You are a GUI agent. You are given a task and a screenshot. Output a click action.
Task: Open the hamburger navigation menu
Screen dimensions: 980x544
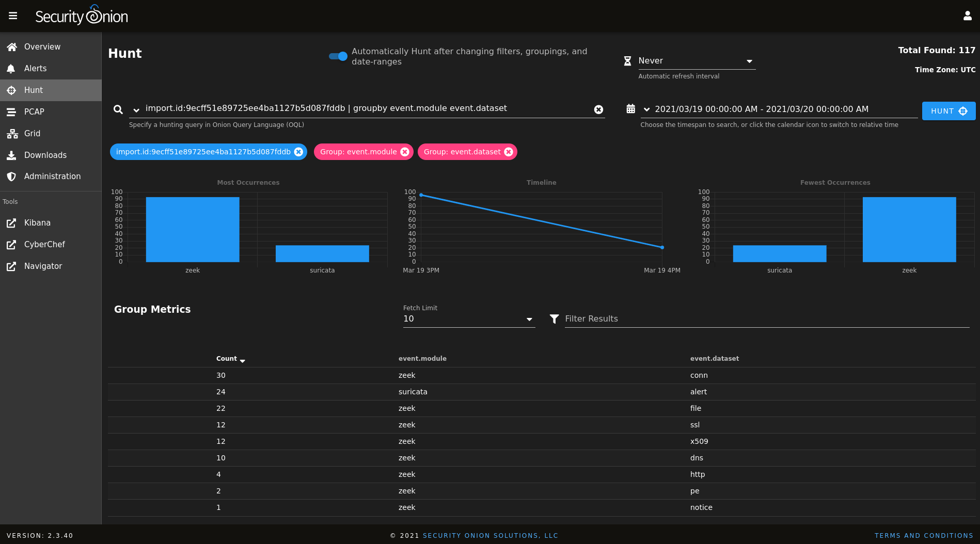click(x=13, y=15)
